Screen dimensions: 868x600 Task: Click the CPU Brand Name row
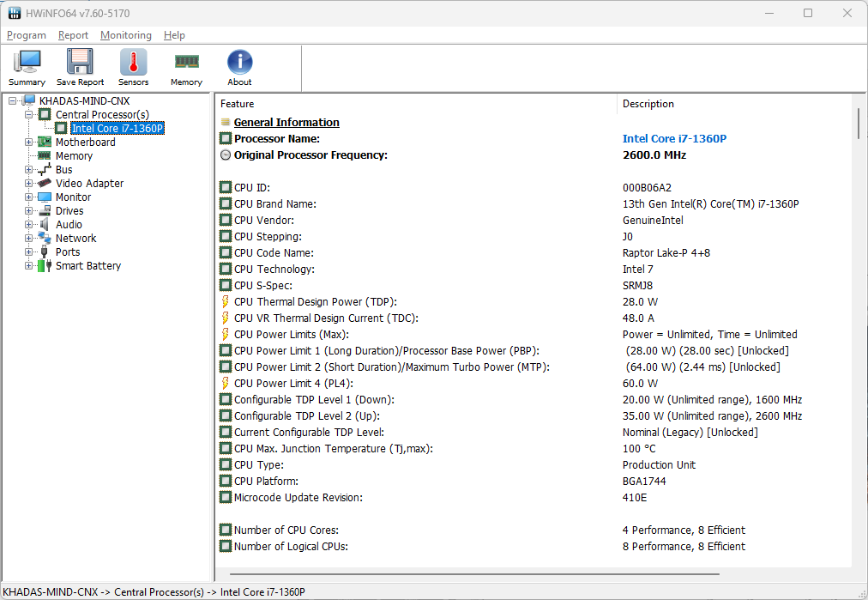point(533,204)
